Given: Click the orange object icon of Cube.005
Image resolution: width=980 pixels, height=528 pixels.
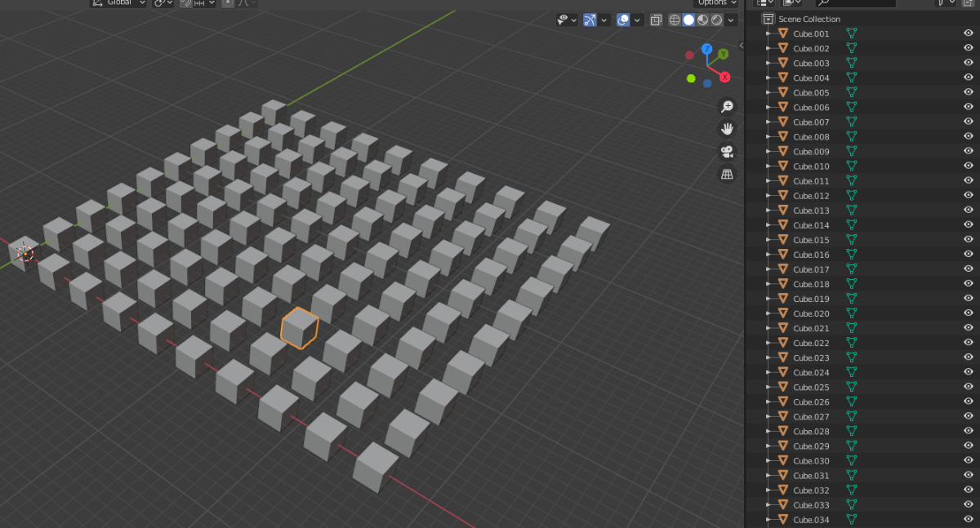Looking at the screenshot, I should coord(783,92).
